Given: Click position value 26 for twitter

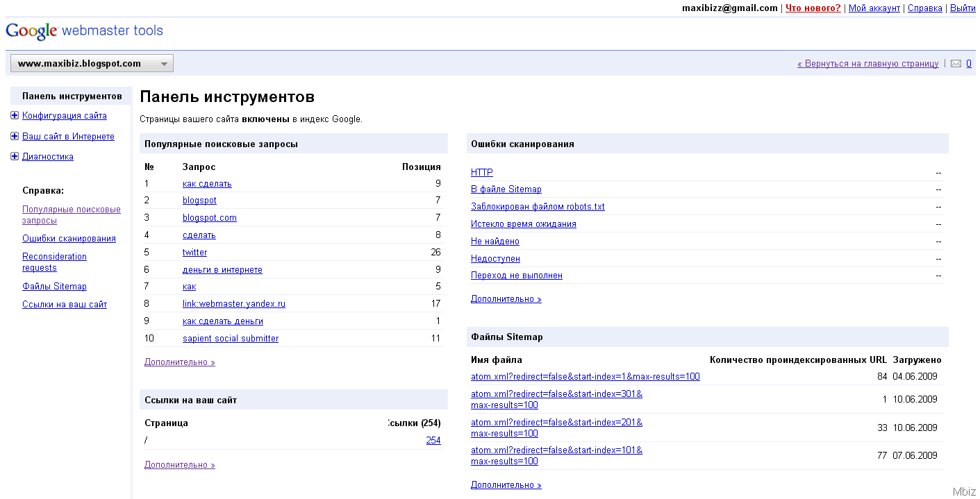Looking at the screenshot, I should tap(435, 253).
